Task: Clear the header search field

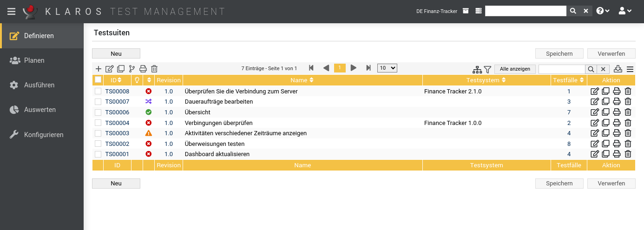Action: click(x=586, y=11)
